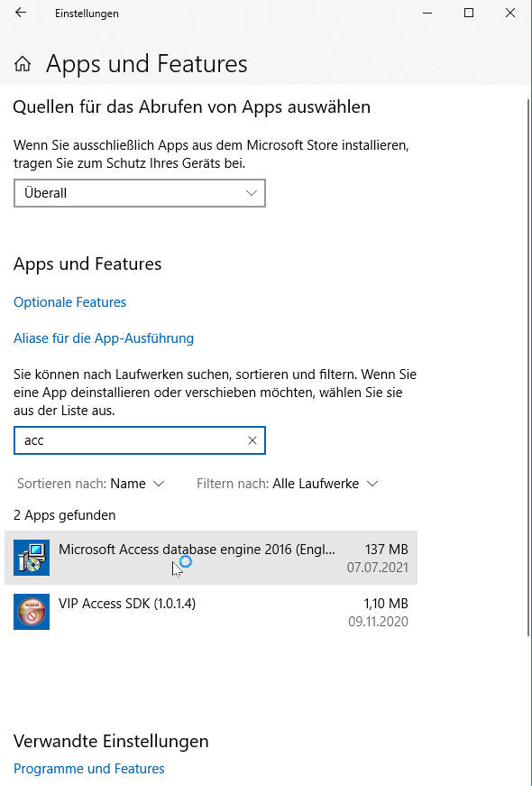532x786 pixels.
Task: Go back using the arrow icon
Action: (21, 13)
